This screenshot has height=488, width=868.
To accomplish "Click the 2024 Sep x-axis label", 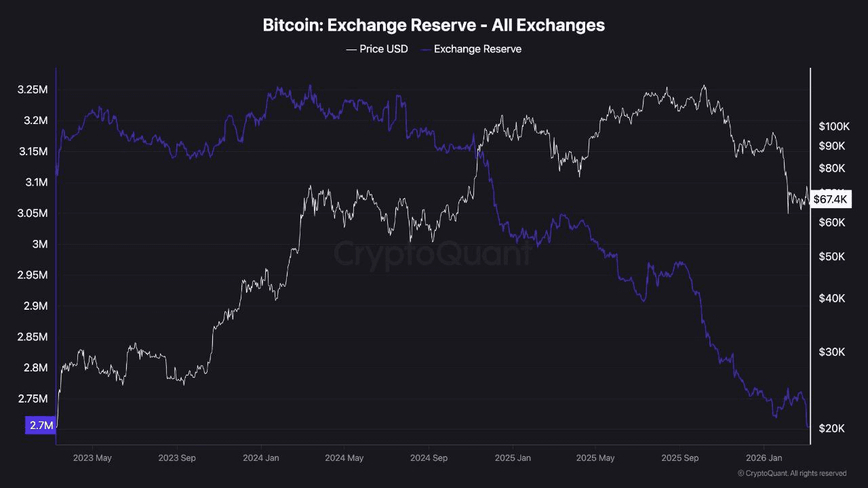I will (428, 458).
